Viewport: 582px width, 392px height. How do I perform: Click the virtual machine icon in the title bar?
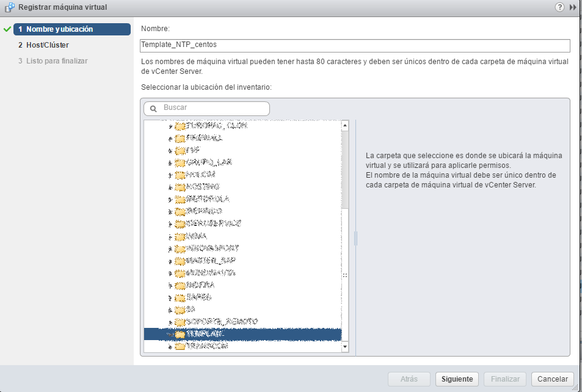[x=9, y=7]
